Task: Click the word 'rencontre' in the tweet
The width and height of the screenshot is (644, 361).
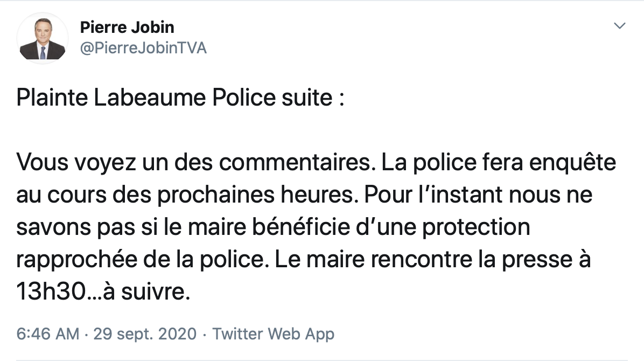Action: [422, 260]
